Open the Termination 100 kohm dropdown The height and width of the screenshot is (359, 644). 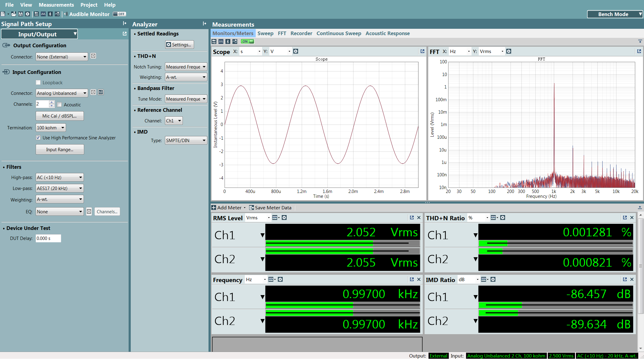click(x=51, y=128)
